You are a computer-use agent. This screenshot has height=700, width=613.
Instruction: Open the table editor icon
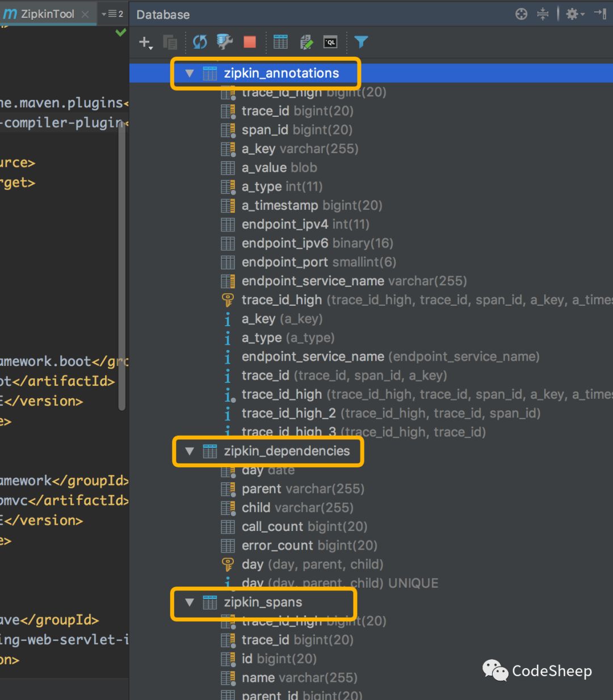point(280,42)
